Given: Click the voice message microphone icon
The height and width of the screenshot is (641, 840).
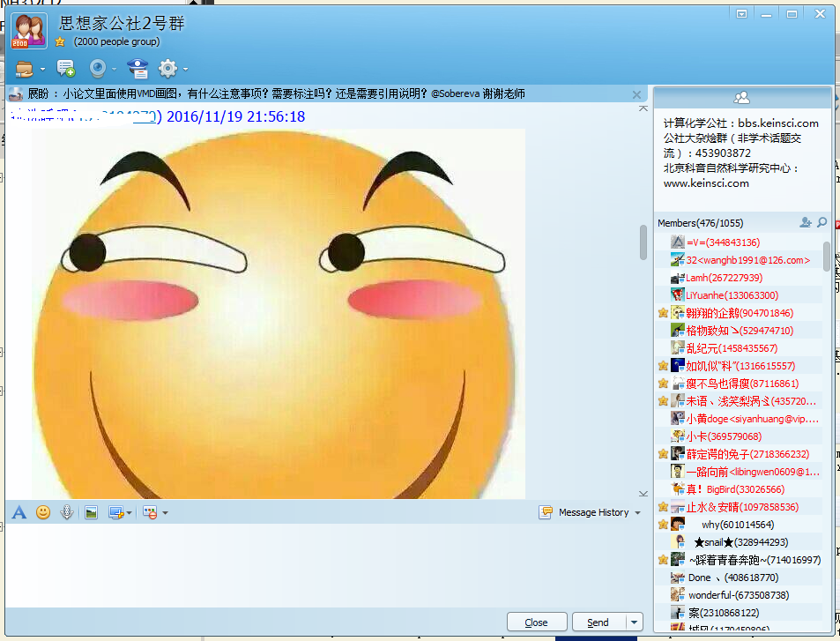Looking at the screenshot, I should tap(66, 512).
